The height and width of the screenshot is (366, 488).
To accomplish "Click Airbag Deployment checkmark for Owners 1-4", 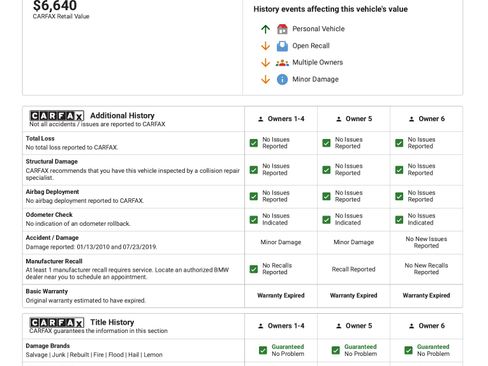I will pyautogui.click(x=254, y=196).
